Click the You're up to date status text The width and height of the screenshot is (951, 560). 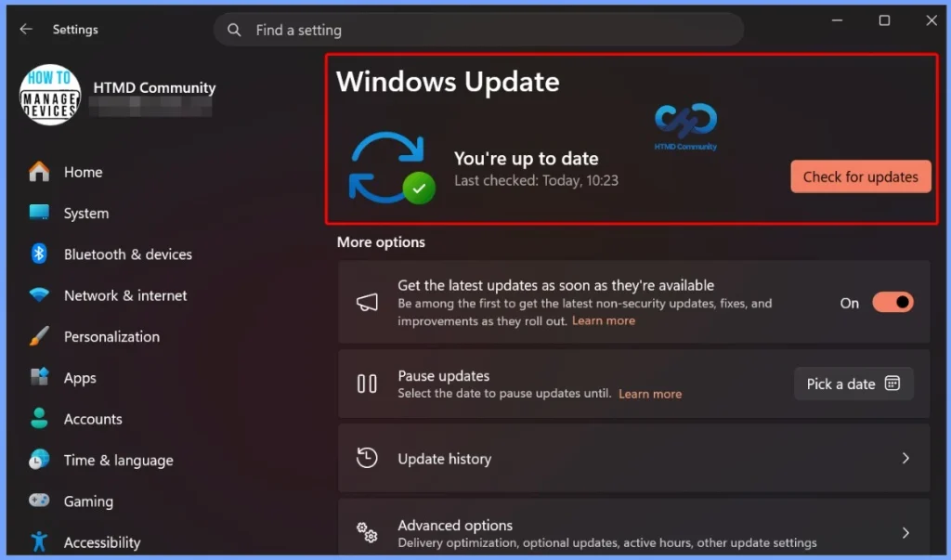(x=527, y=159)
